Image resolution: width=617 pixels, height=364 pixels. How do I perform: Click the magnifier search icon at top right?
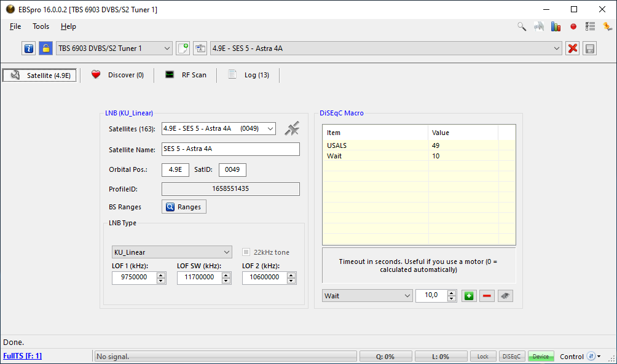[x=522, y=26]
